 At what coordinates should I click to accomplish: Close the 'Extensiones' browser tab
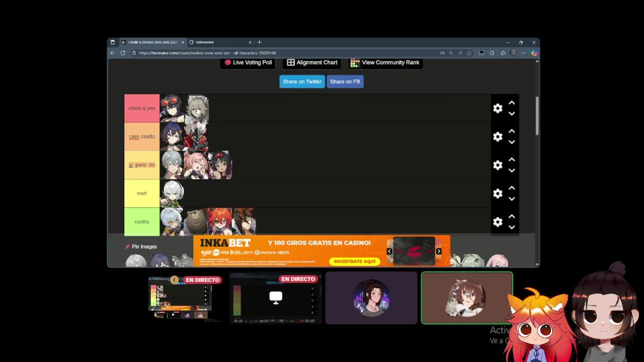coord(250,42)
